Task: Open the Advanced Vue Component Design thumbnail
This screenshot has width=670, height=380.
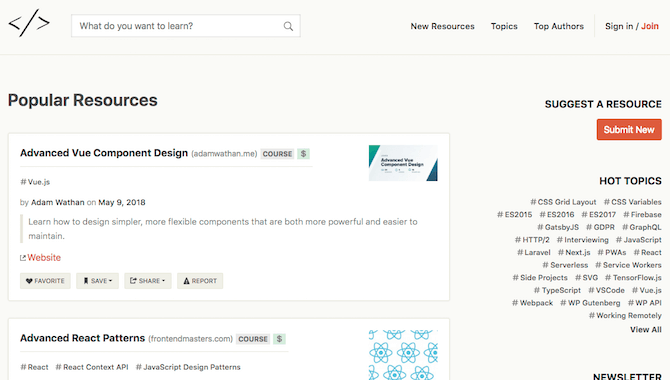Action: (403, 163)
